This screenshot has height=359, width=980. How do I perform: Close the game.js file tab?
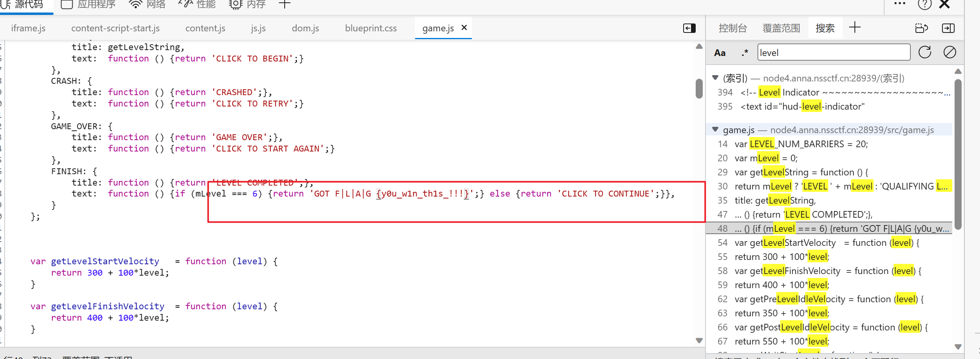464,28
